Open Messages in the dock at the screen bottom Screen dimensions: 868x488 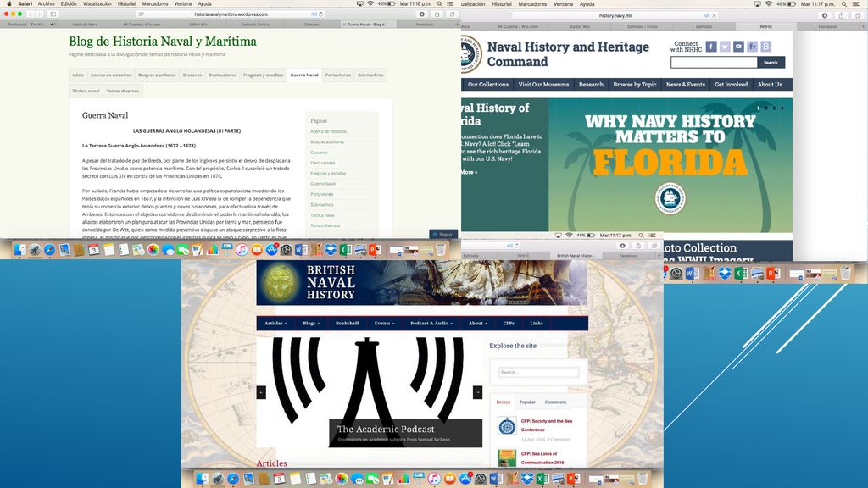point(358,479)
